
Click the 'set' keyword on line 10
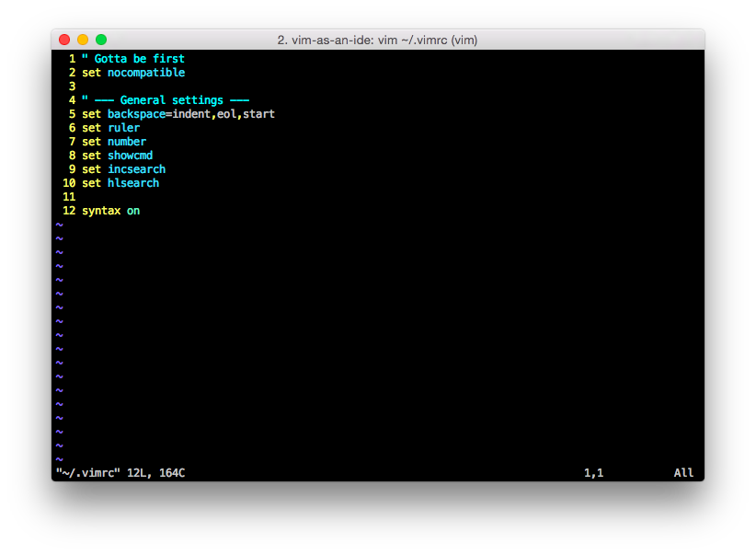click(x=91, y=183)
